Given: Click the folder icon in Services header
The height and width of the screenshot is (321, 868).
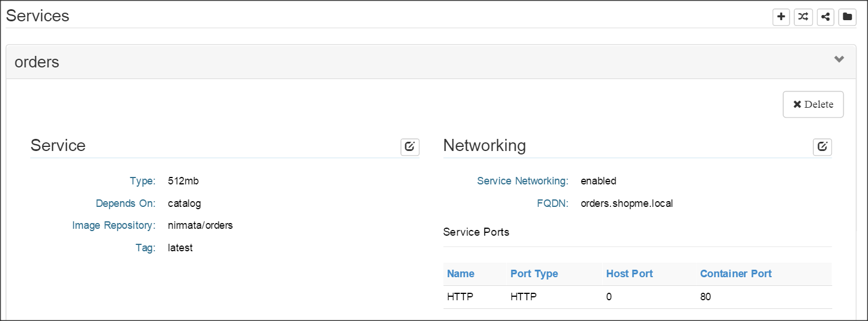Looking at the screenshot, I should tap(847, 17).
